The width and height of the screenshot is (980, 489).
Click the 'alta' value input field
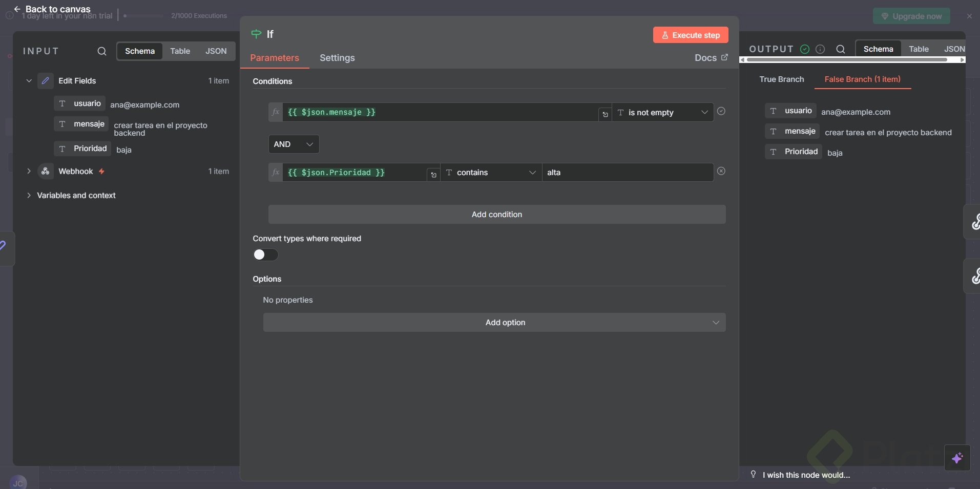[627, 173]
